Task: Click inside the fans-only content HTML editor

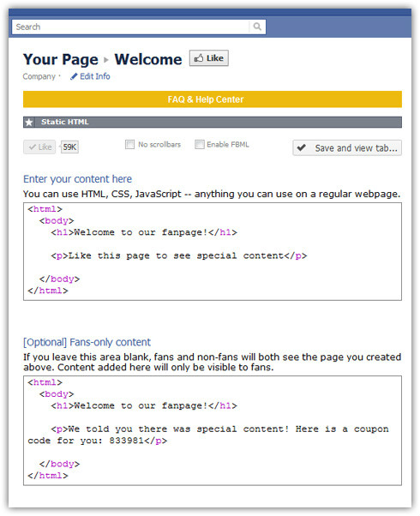Action: 213,430
